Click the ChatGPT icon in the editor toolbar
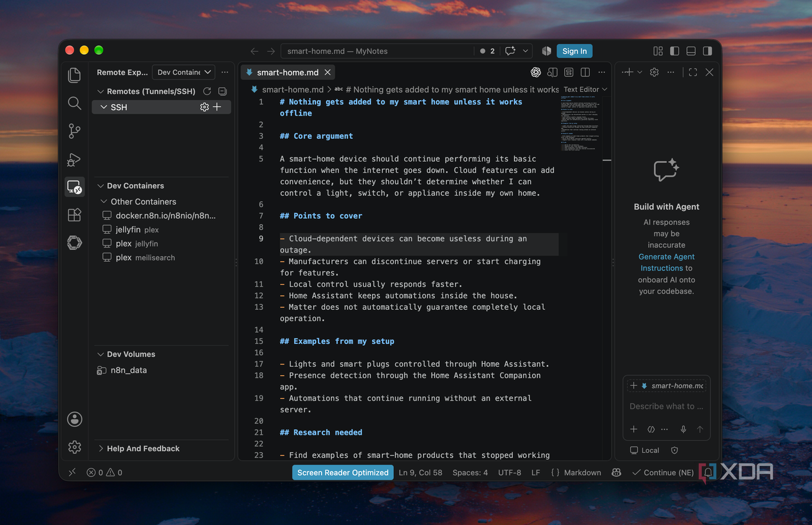 (x=536, y=72)
